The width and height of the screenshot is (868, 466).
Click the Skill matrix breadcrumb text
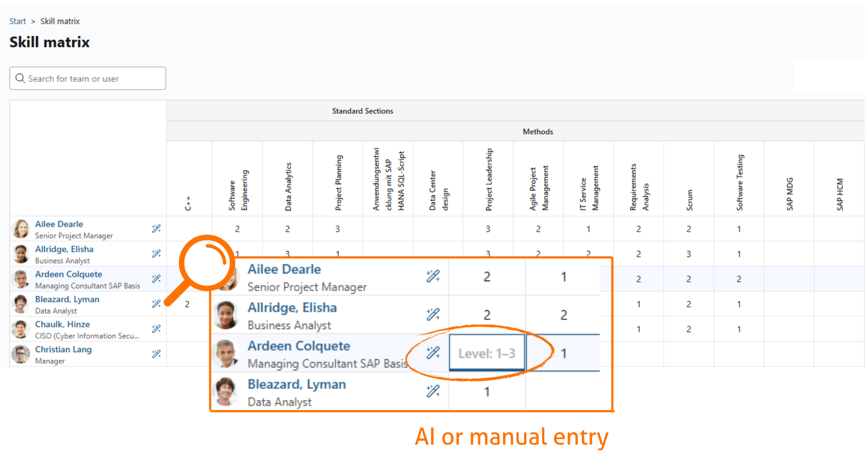(x=60, y=21)
